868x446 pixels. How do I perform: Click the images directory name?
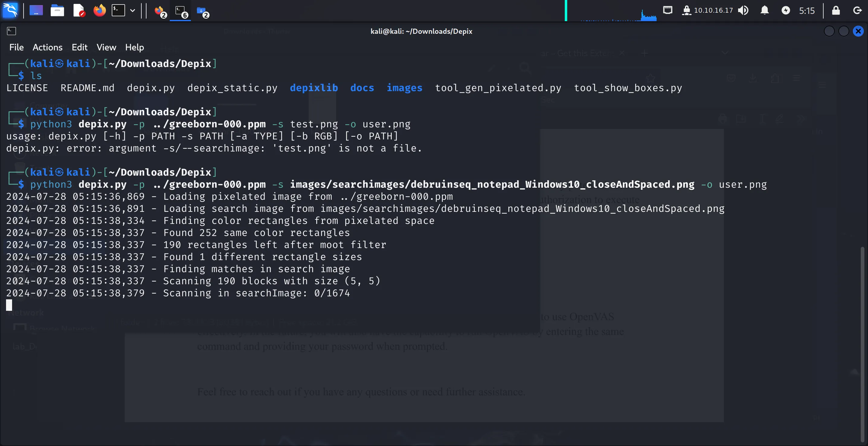[x=404, y=88]
